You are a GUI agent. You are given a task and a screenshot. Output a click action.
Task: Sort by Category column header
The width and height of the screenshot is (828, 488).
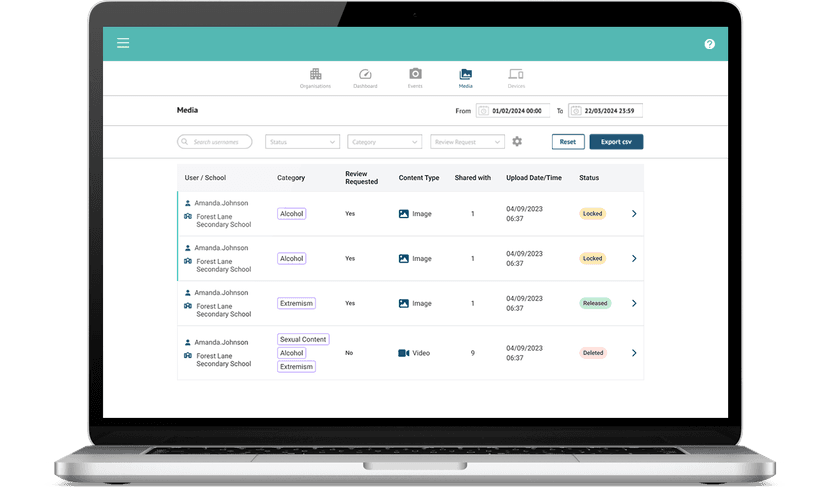pos(291,178)
